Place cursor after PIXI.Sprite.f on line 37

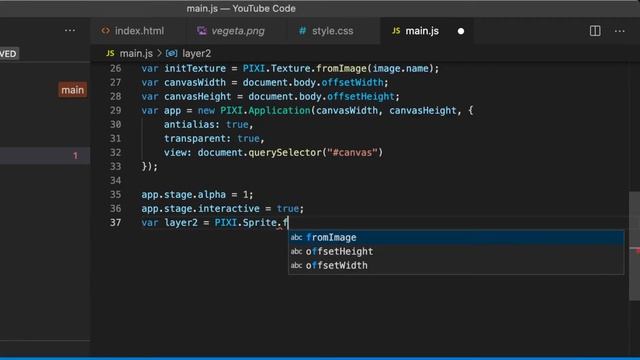coord(288,223)
